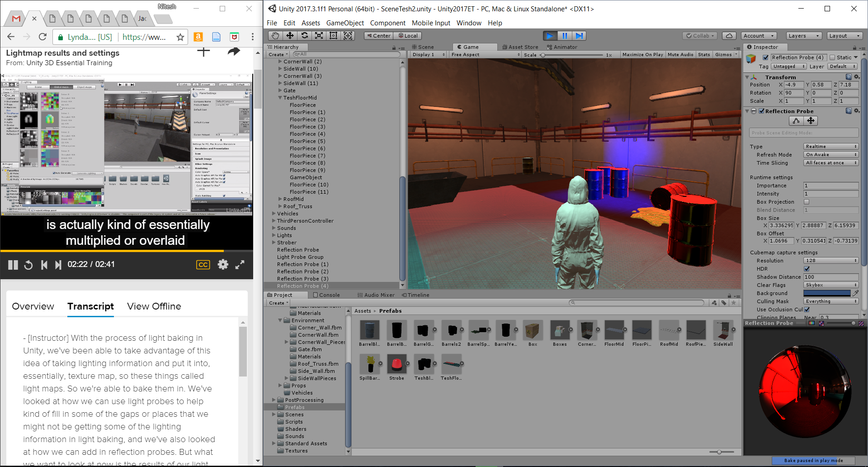Pause the Lynda video

(x=13, y=265)
